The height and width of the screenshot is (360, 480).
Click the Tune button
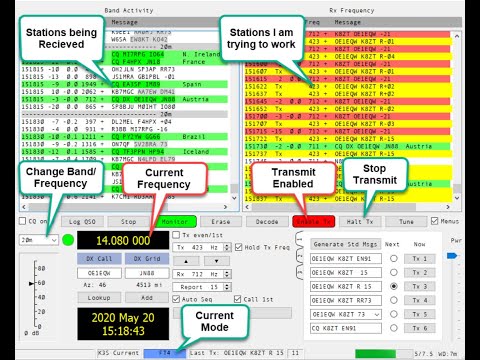pyautogui.click(x=406, y=221)
